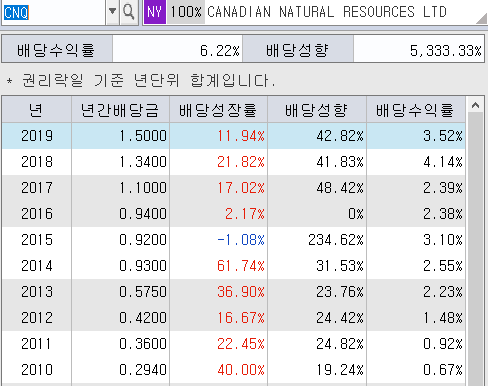
Task: Click the scrollbar up arrow
Action: coord(476,106)
